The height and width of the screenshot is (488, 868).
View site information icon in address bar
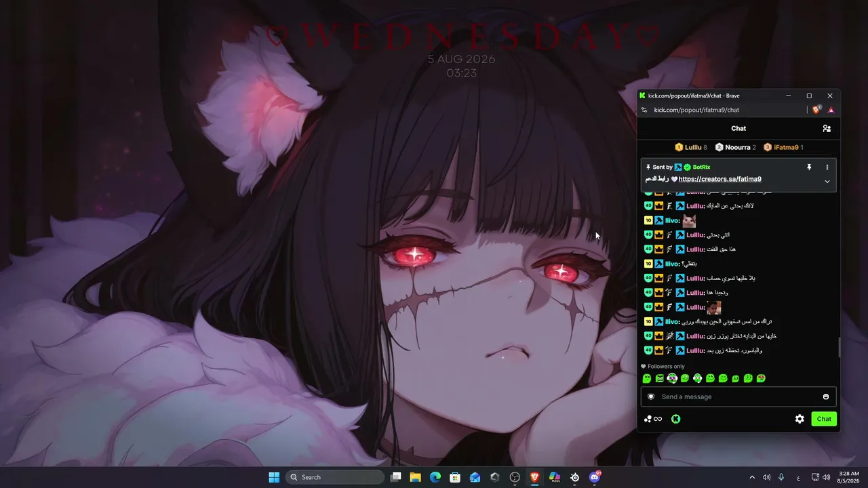point(644,110)
